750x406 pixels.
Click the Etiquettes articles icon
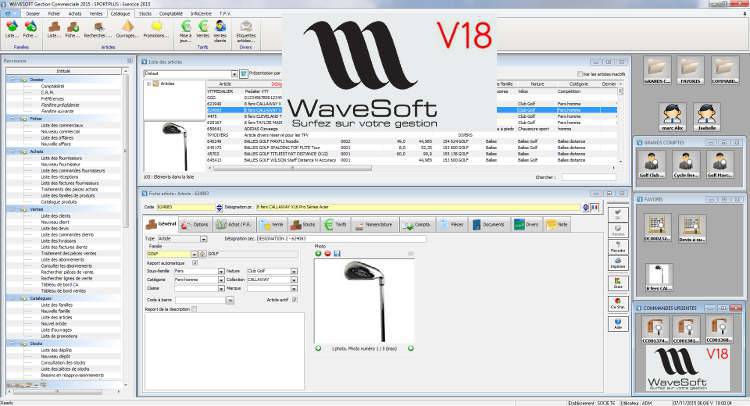pyautogui.click(x=246, y=31)
